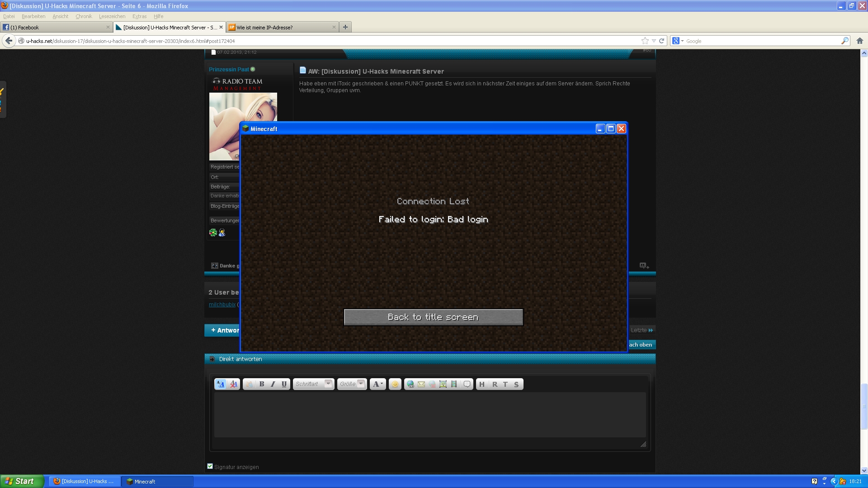This screenshot has height=488, width=868.
Task: Click the remove formatting icon
Action: (x=234, y=384)
